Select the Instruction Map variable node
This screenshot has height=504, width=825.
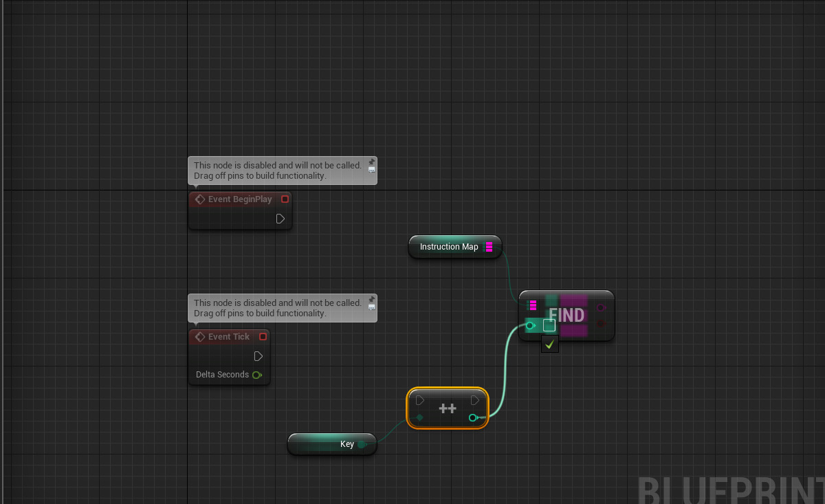[x=450, y=247]
